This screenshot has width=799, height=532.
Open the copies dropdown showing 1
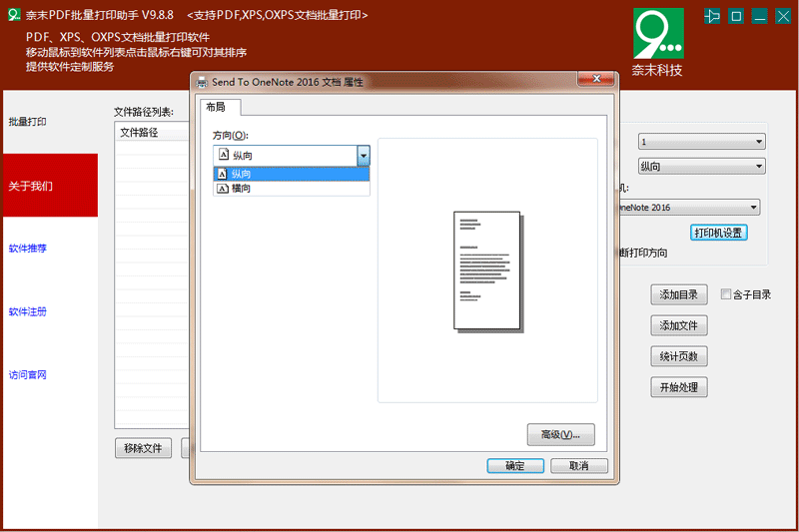(702, 142)
